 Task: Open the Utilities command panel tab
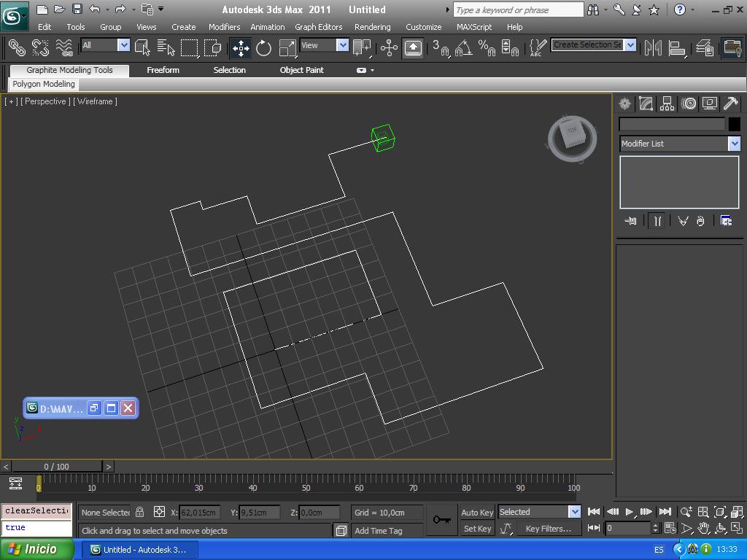(731, 104)
